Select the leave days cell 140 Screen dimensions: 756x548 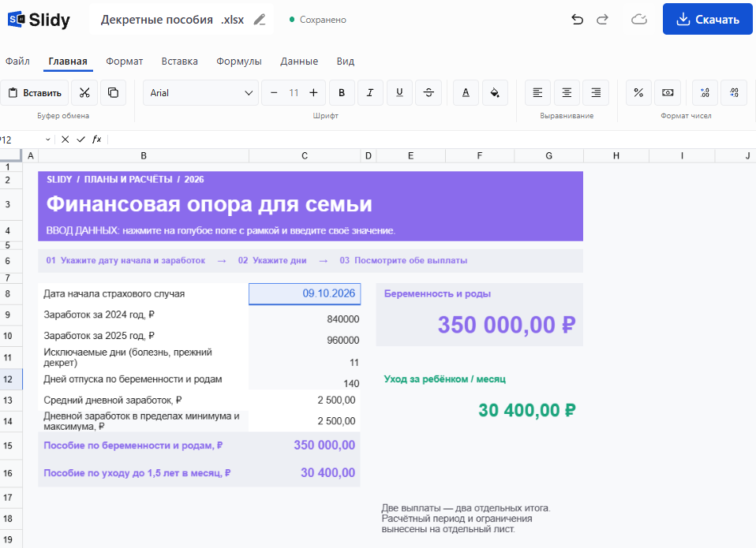pyautogui.click(x=305, y=379)
